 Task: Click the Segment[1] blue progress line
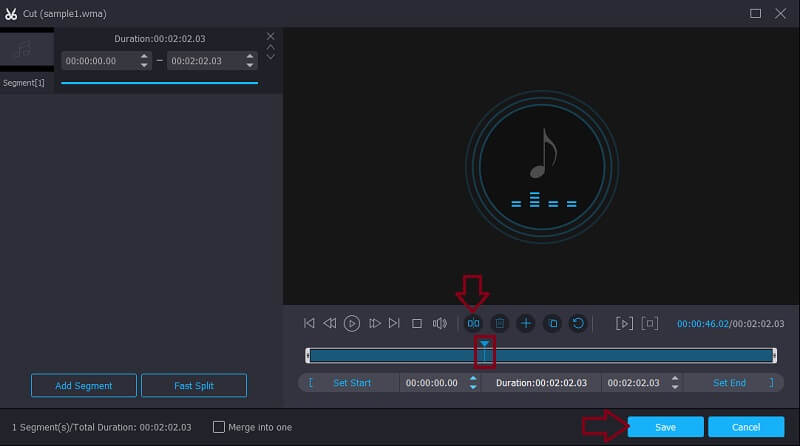tap(159, 83)
